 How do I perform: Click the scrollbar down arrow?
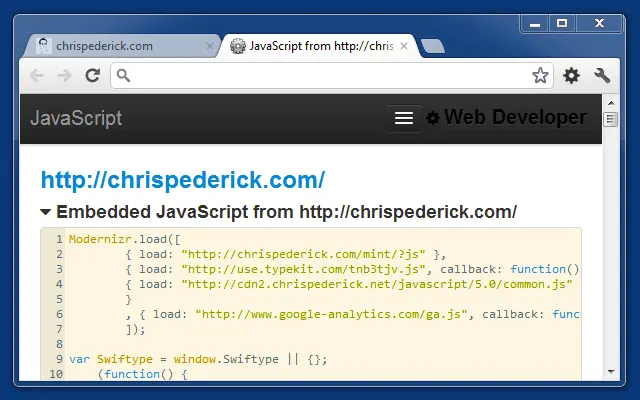[x=611, y=372]
